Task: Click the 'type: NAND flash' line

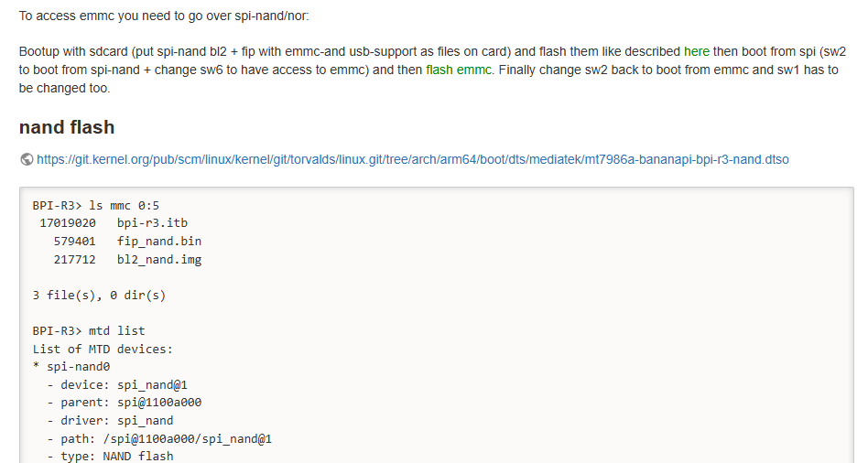Action: 110,456
